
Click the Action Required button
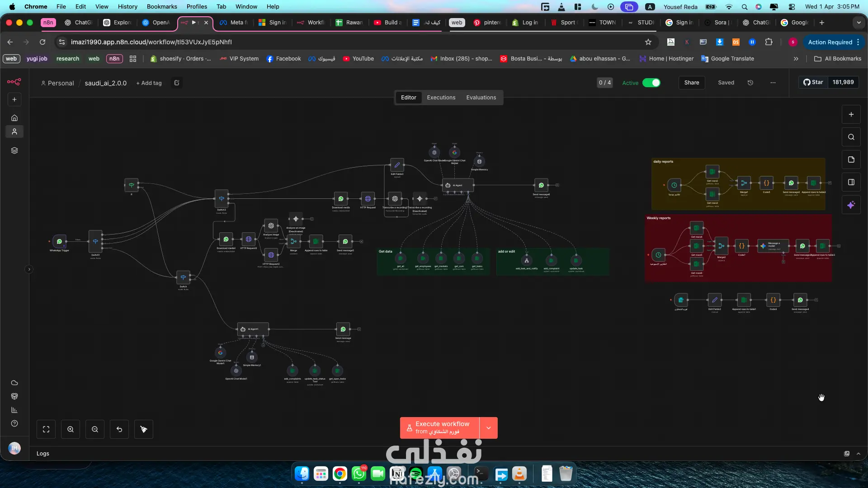pyautogui.click(x=830, y=42)
